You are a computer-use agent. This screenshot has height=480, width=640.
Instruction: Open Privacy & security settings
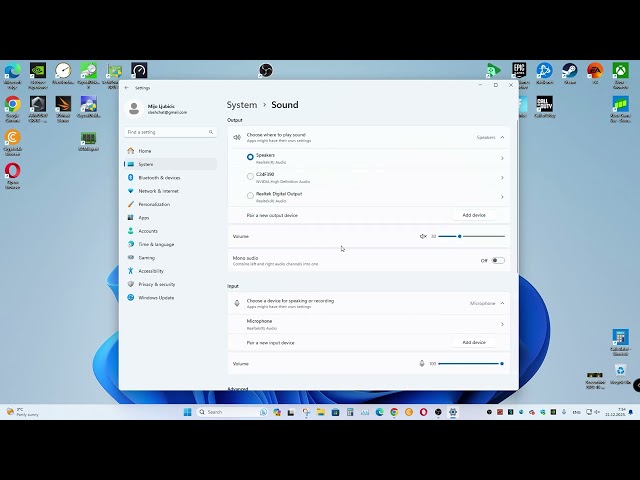tap(170, 284)
